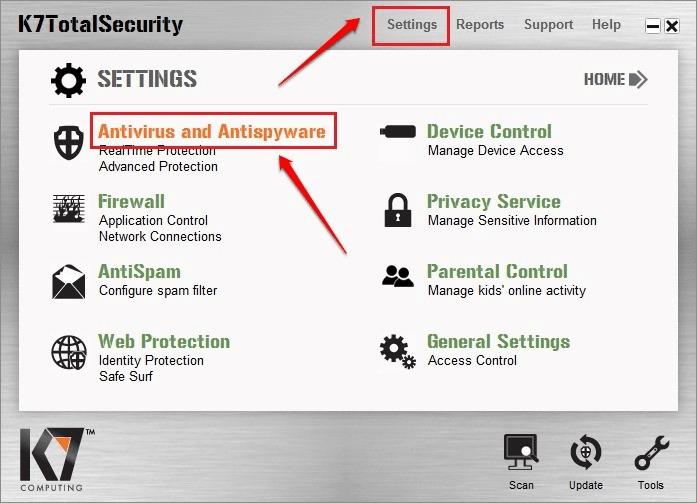
Task: Click Manage kids' online activity text
Action: click(507, 291)
